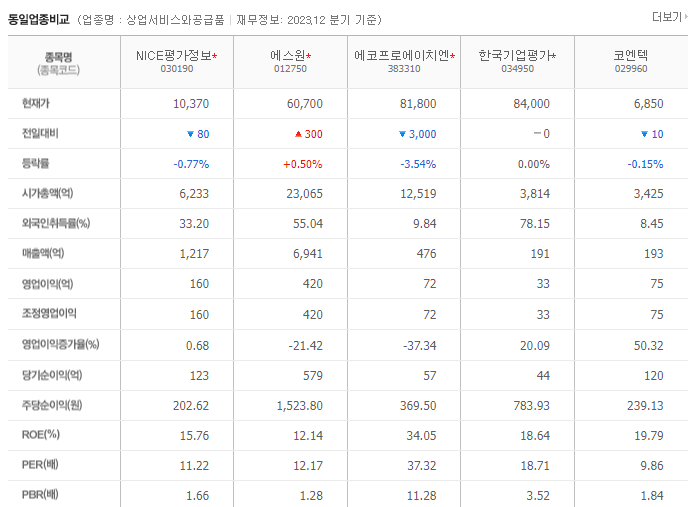
Task: Click the 주당순이익(원) row label
Action: coord(52,405)
